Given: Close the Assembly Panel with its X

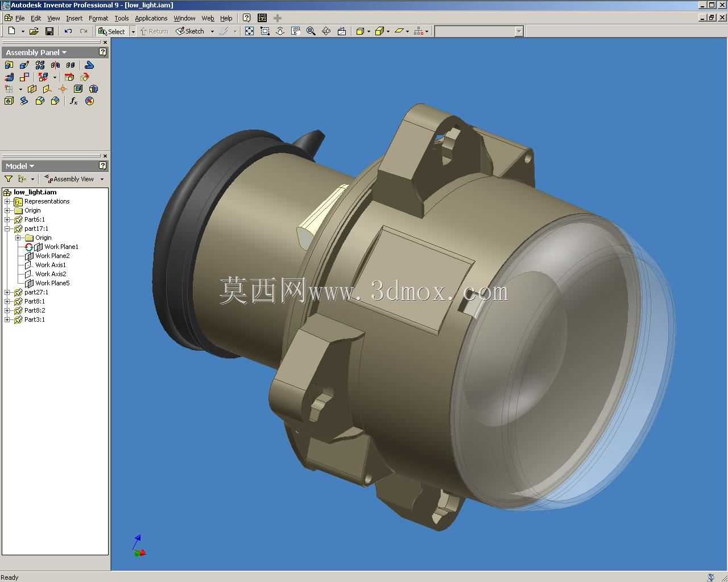Looking at the screenshot, I should [x=105, y=42].
